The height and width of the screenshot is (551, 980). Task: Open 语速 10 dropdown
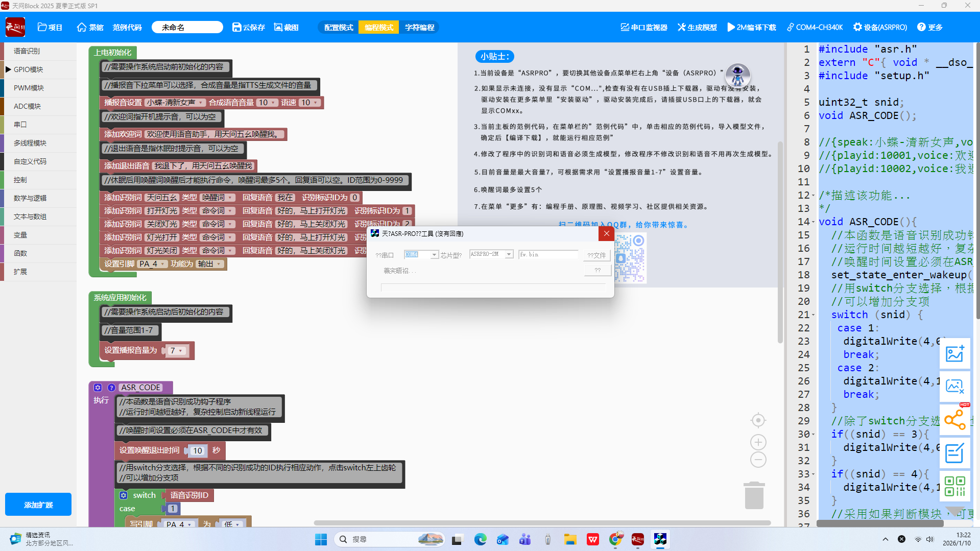pyautogui.click(x=309, y=103)
